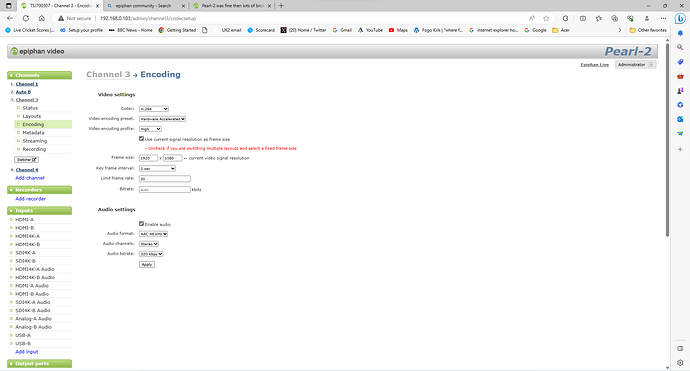Open the Bing Copilot sidebar button
This screenshot has width=690, height=371.
click(x=680, y=18)
